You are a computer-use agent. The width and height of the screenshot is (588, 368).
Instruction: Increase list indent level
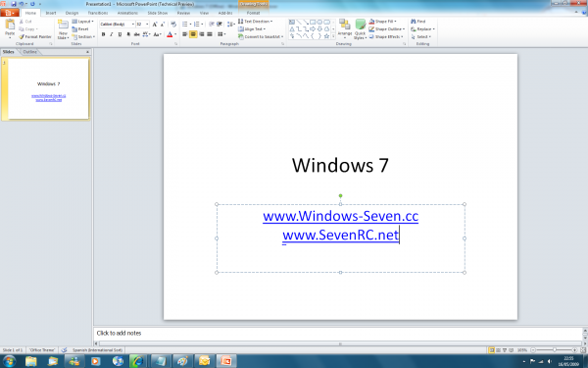(x=220, y=24)
